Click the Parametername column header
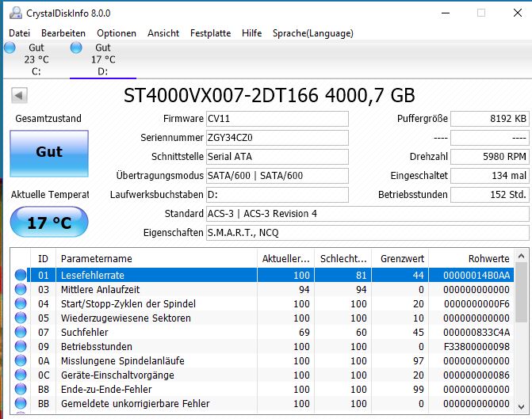 point(156,259)
